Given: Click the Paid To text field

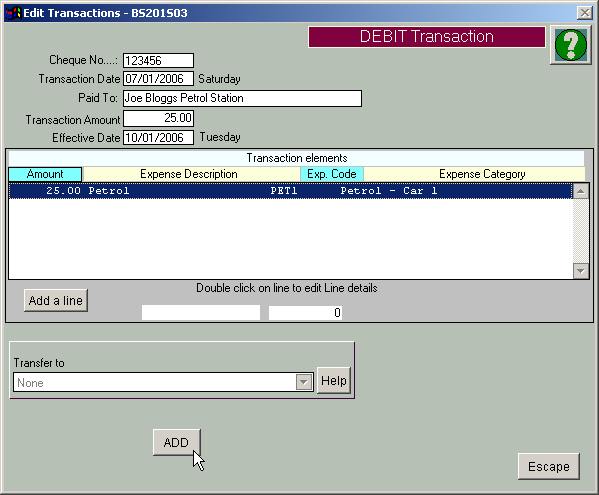Looking at the screenshot, I should click(x=242, y=98).
